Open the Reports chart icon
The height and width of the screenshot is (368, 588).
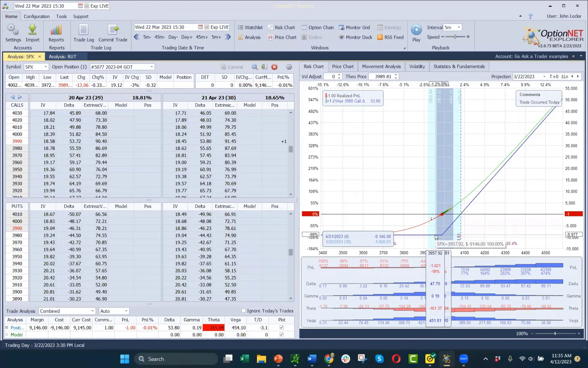pyautogui.click(x=56, y=33)
